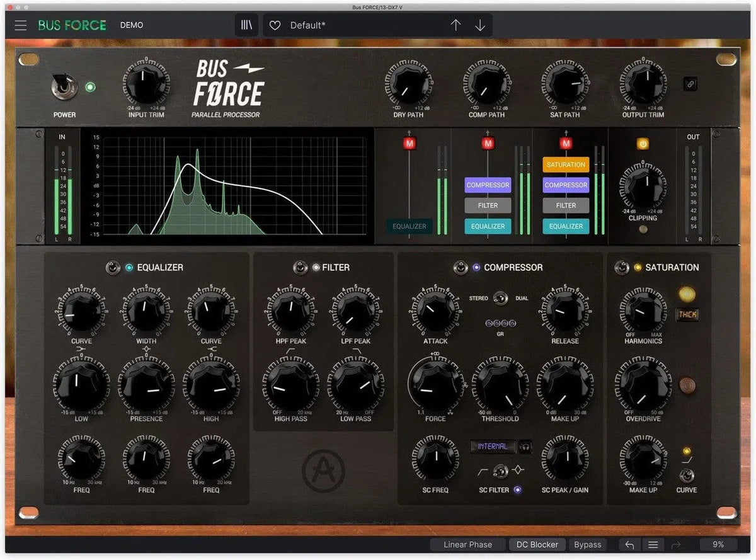Screen dimensions: 756x560
Task: Select the SATURATION routing button in the mixer
Action: (x=565, y=164)
